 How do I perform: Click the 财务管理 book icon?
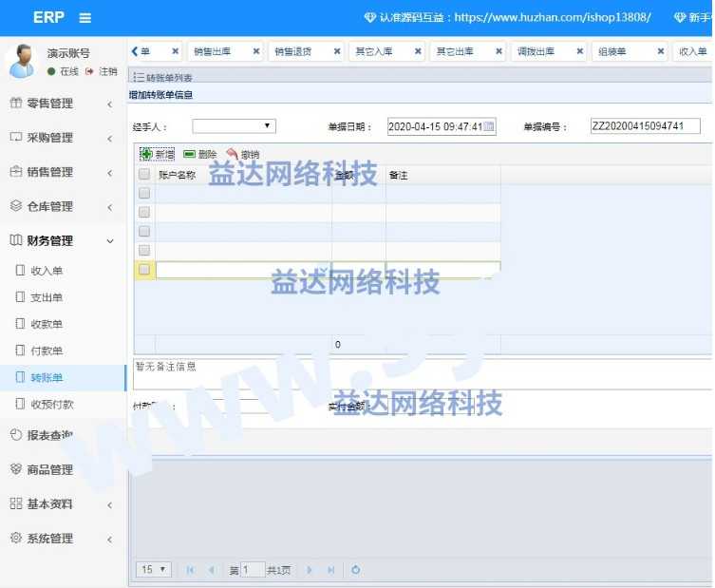coord(16,240)
